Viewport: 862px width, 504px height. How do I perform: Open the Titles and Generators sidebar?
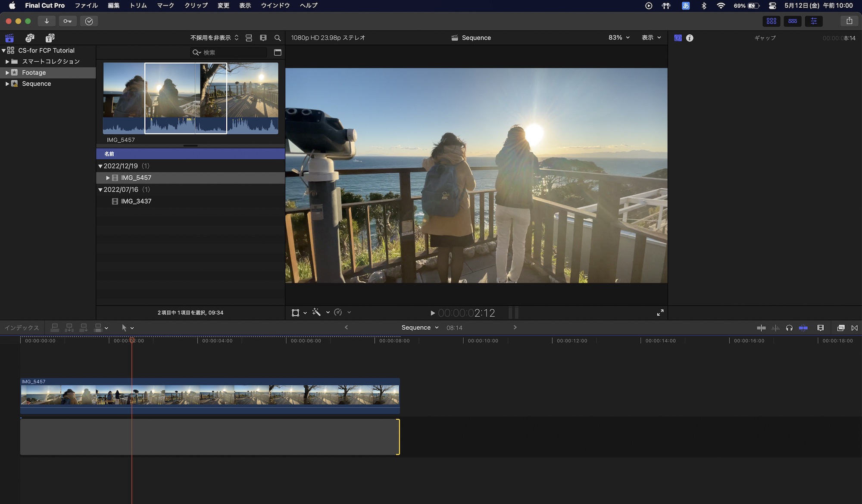click(x=50, y=38)
